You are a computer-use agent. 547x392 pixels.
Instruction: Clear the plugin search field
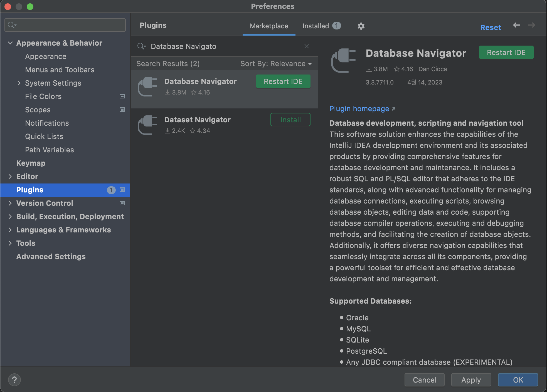[306, 46]
